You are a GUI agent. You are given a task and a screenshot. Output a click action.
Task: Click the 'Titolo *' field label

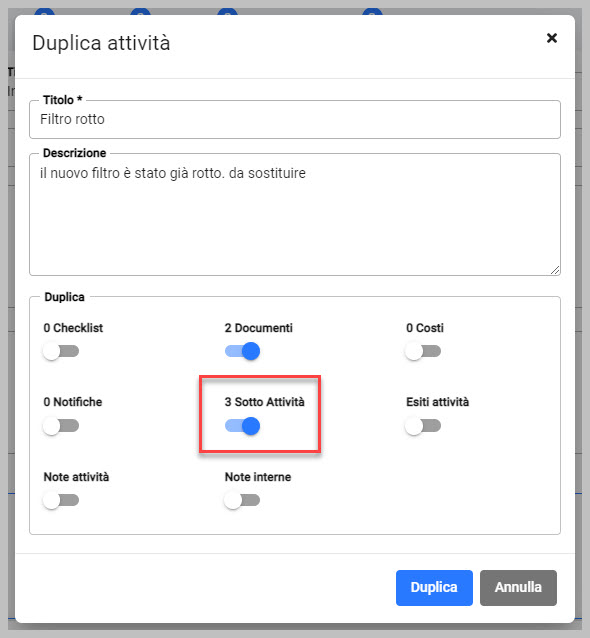63,100
